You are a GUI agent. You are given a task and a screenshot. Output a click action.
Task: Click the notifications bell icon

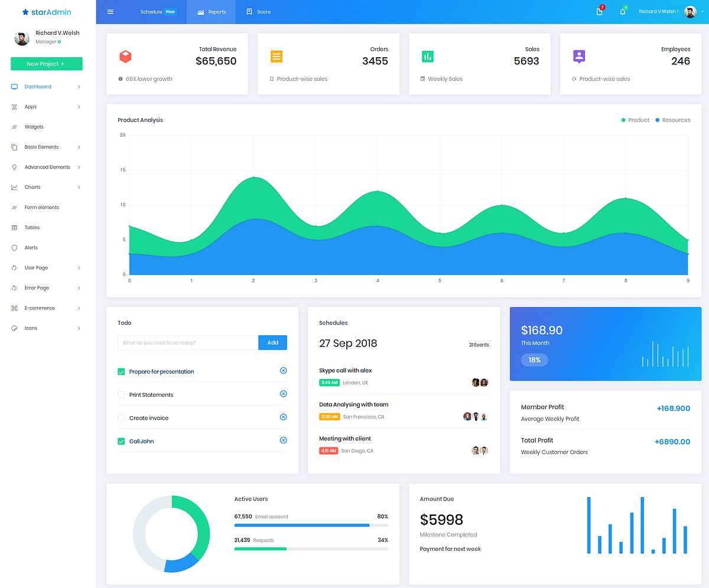click(622, 11)
